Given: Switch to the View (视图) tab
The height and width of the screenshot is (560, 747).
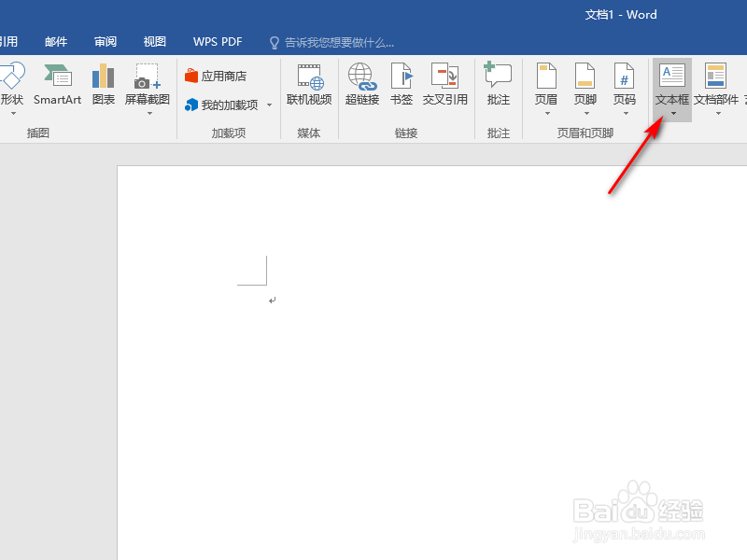Looking at the screenshot, I should (154, 42).
